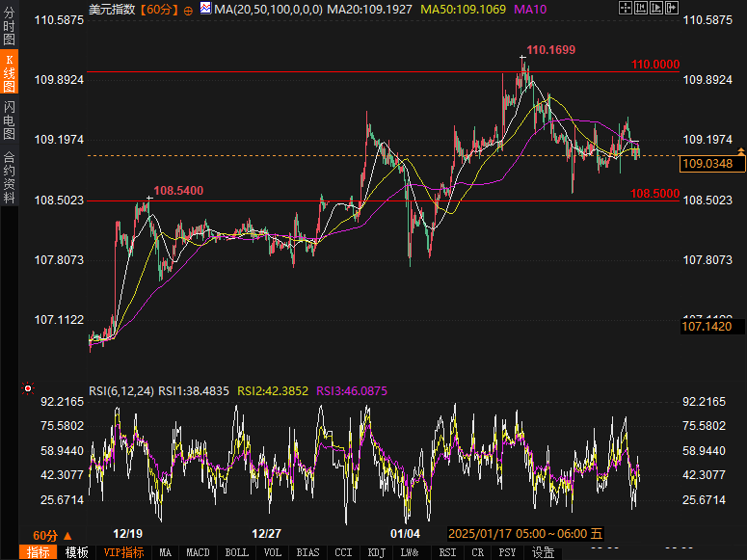The height and width of the screenshot is (560, 747).
Task: Click the 110.1699 high price marker
Action: coord(550,50)
